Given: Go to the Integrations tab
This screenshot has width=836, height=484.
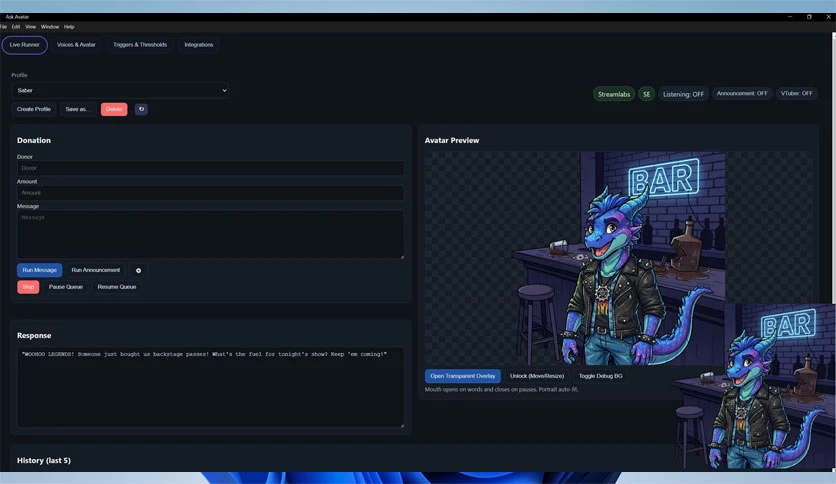Looking at the screenshot, I should (199, 45).
